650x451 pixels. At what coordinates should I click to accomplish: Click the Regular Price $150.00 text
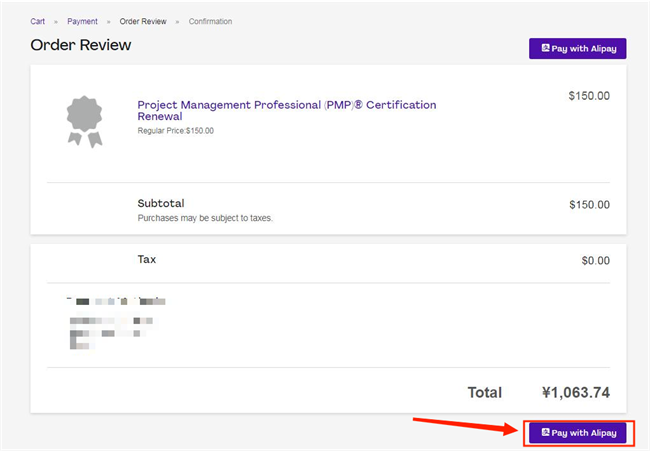[175, 131]
